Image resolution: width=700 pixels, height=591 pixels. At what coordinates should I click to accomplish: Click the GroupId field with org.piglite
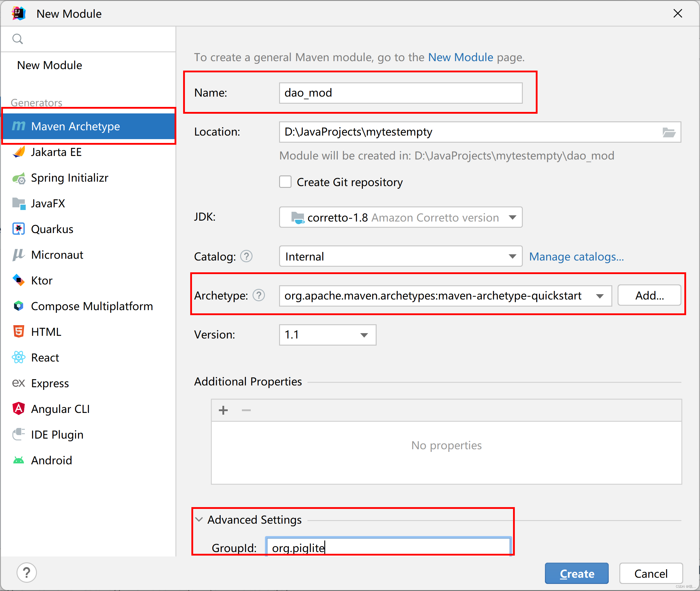(388, 547)
